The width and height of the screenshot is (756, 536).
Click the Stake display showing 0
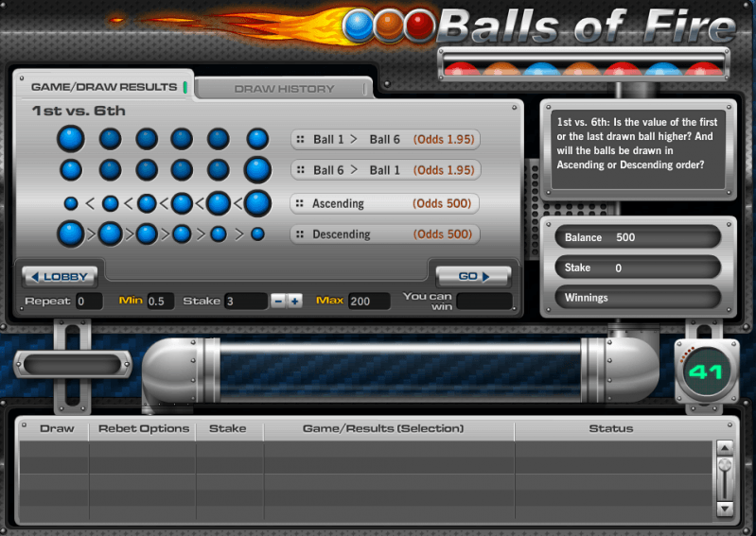click(638, 268)
